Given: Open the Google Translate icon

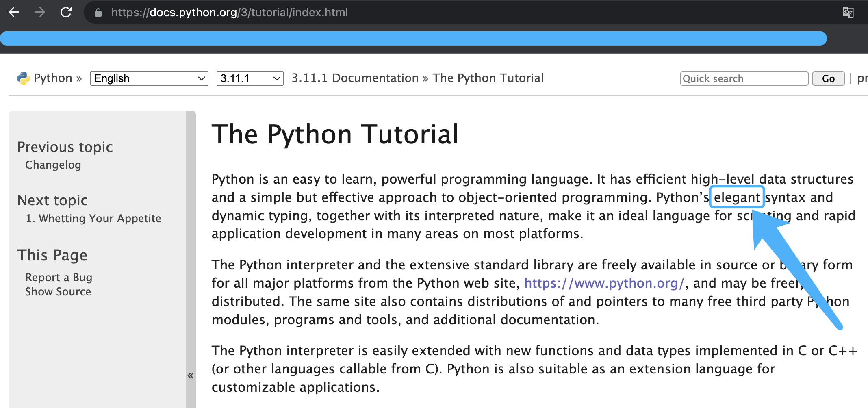Looking at the screenshot, I should (848, 12).
